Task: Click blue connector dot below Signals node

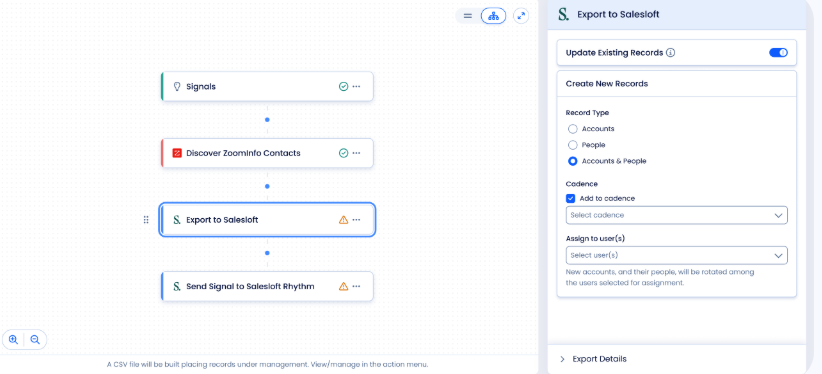Action: (267, 120)
